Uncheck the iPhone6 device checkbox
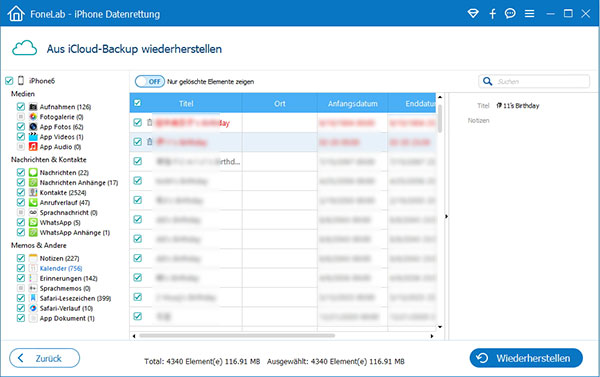This screenshot has width=600, height=377. pyautogui.click(x=9, y=81)
